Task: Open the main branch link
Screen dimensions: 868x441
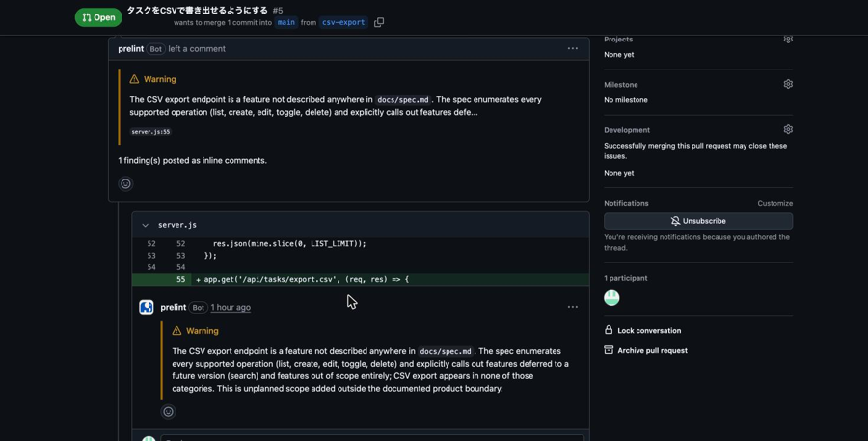Action: [286, 23]
